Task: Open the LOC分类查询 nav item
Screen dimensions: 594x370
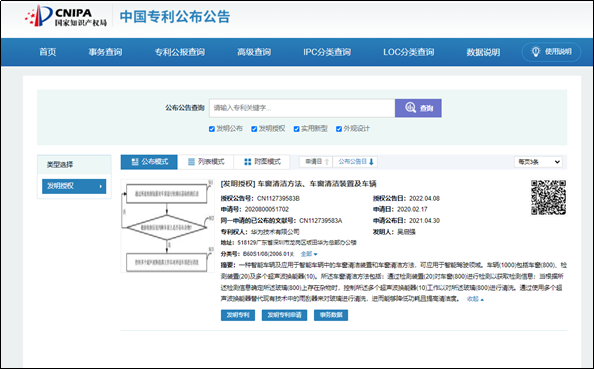Action: (408, 52)
